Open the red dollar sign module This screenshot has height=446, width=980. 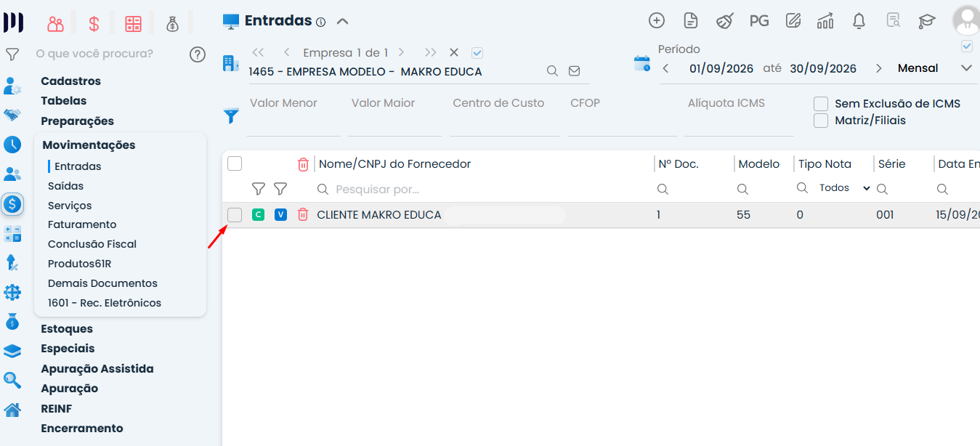pos(94,24)
